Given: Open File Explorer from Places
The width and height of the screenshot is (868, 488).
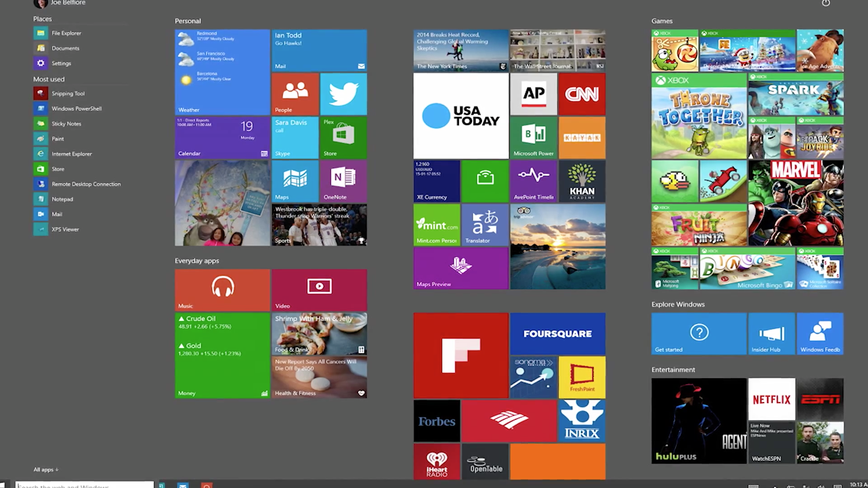Looking at the screenshot, I should coord(66,33).
